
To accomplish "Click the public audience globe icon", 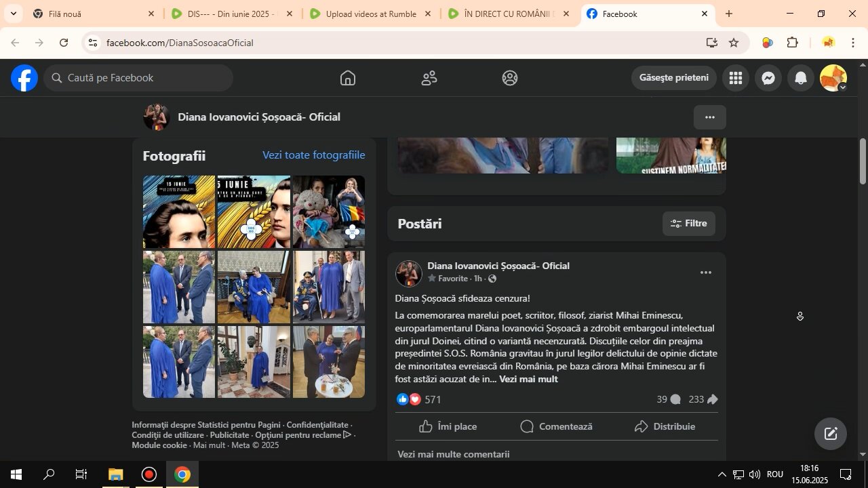I will pos(492,279).
